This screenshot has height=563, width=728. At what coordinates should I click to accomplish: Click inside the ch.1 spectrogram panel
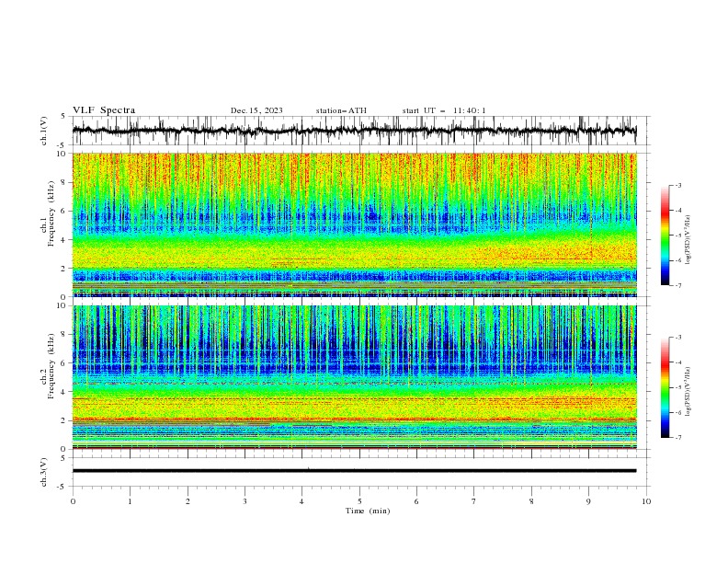354,224
